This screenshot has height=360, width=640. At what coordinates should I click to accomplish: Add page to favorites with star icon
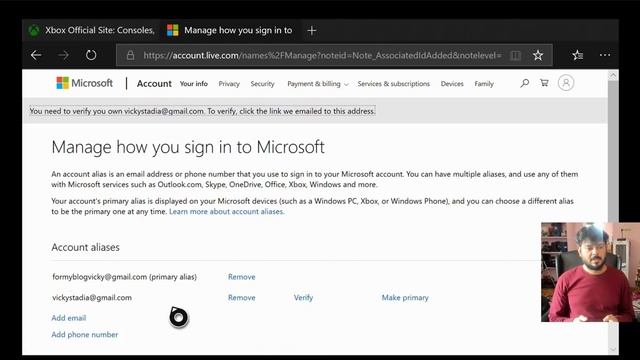coord(538,55)
